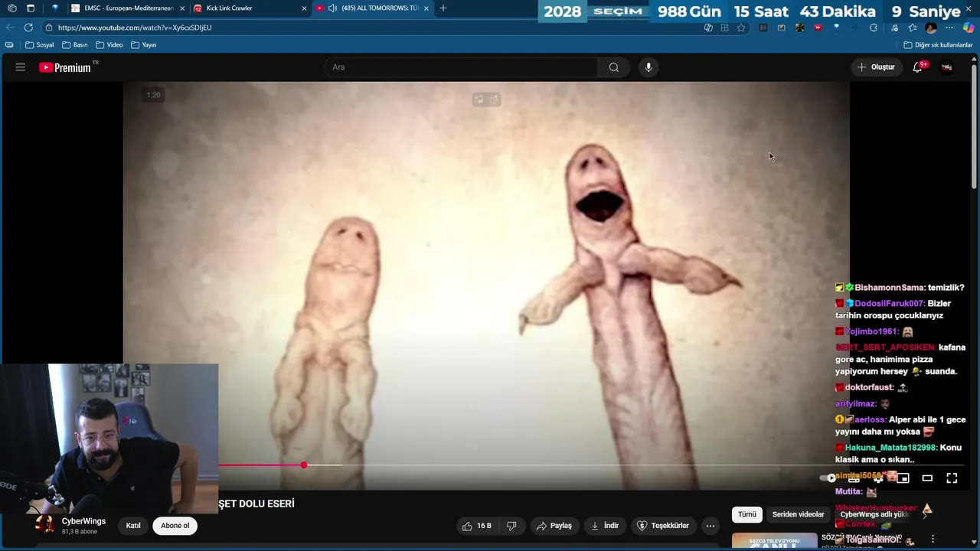This screenshot has height=551, width=980.
Task: Click CyberWings channel avatar
Action: point(44,525)
